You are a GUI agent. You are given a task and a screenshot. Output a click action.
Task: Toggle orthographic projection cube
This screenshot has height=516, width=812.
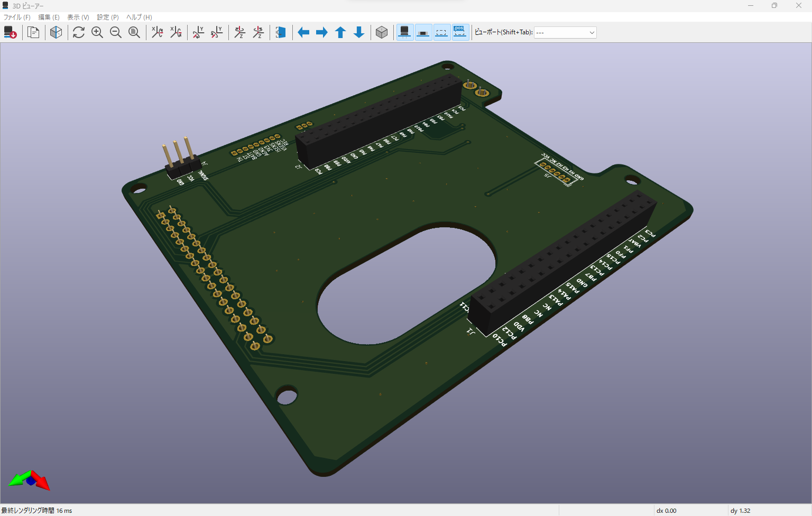(382, 32)
